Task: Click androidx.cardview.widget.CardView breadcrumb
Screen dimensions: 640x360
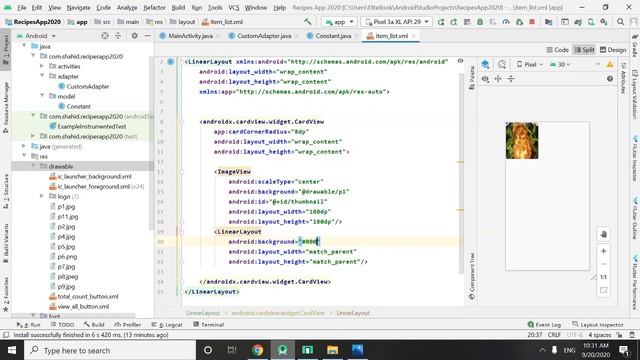Action: [x=278, y=313]
